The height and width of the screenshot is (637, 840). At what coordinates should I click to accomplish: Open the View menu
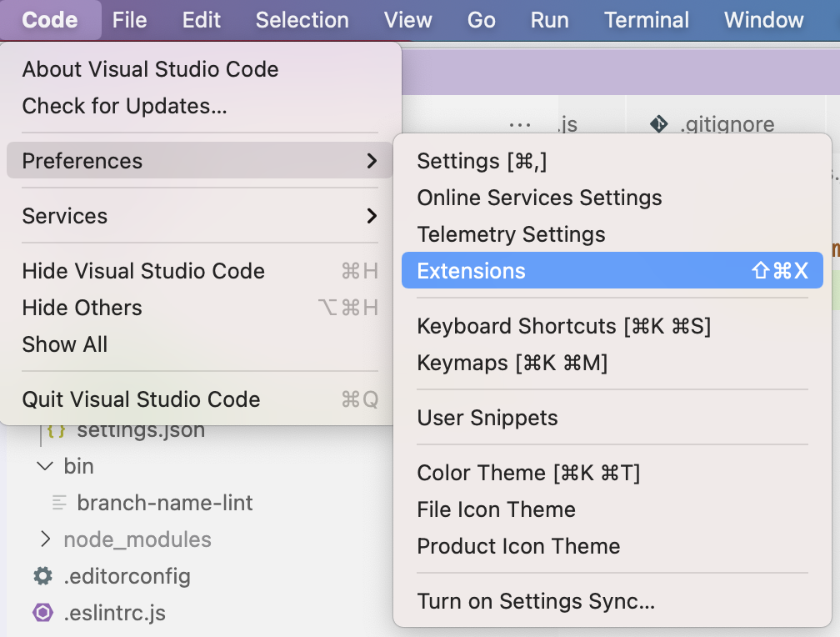coord(407,20)
